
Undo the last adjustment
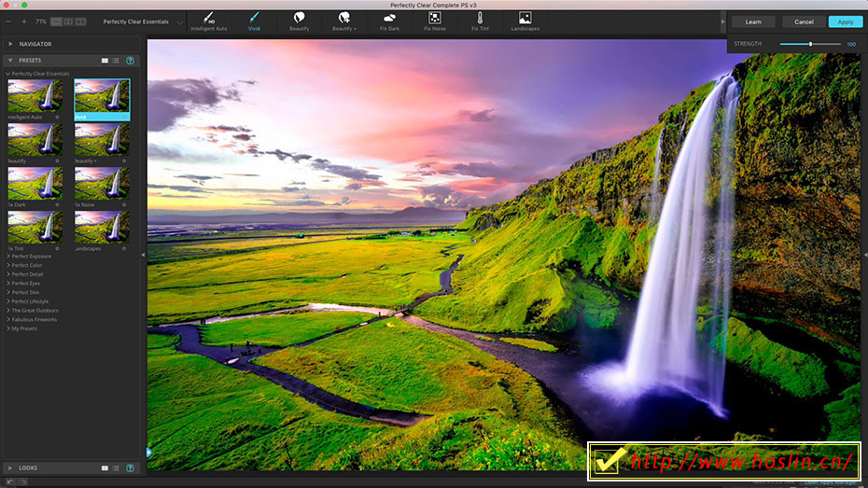click(10, 481)
